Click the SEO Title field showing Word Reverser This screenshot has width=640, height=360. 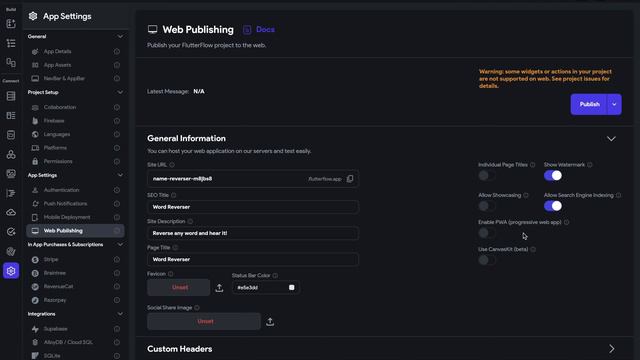253,207
